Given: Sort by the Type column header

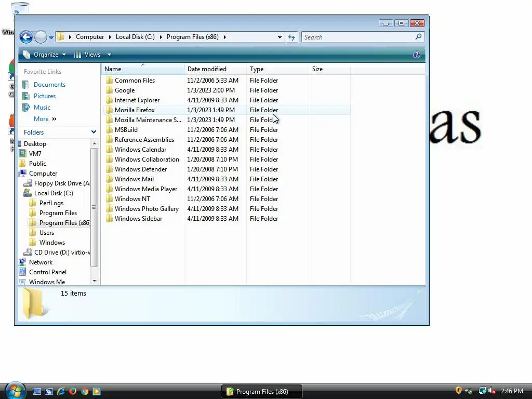Looking at the screenshot, I should coord(277,69).
